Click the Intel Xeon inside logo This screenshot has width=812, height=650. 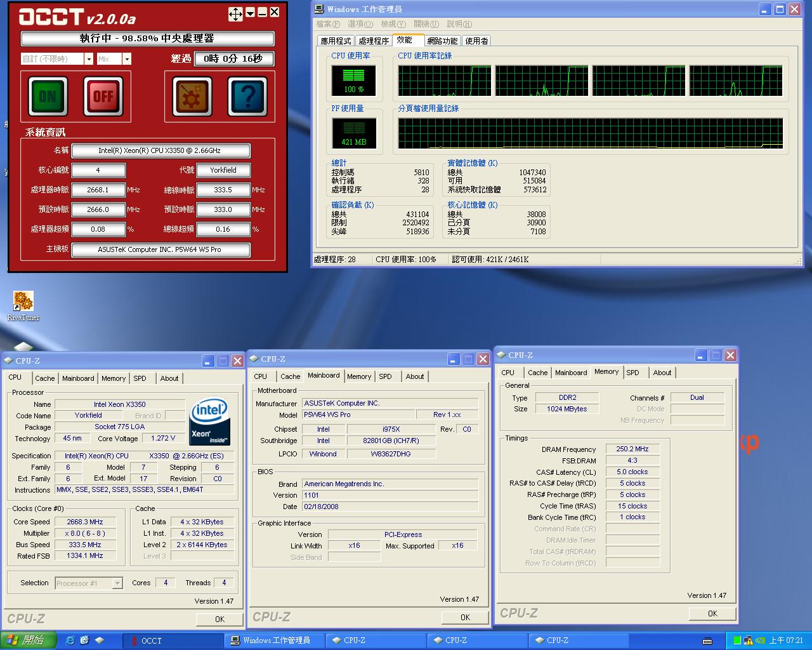point(210,421)
